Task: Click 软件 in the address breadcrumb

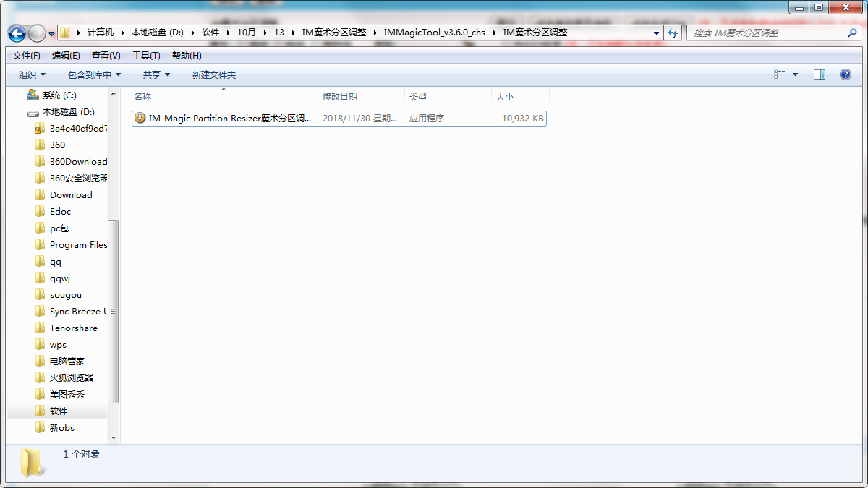Action: click(210, 33)
